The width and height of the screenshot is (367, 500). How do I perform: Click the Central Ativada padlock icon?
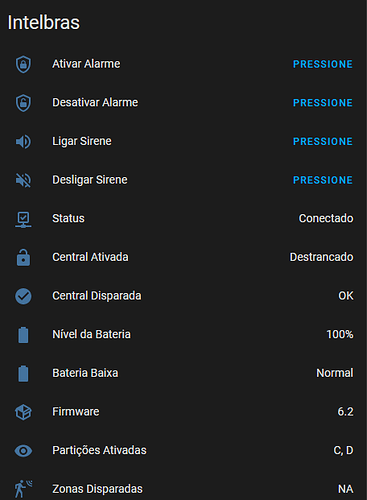click(23, 257)
